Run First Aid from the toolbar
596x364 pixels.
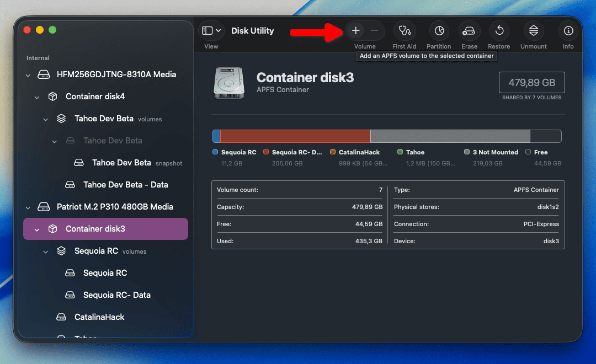click(x=405, y=31)
